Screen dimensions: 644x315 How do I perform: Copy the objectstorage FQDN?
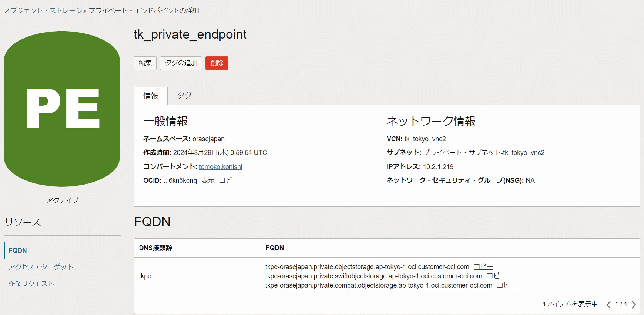pyautogui.click(x=483, y=267)
